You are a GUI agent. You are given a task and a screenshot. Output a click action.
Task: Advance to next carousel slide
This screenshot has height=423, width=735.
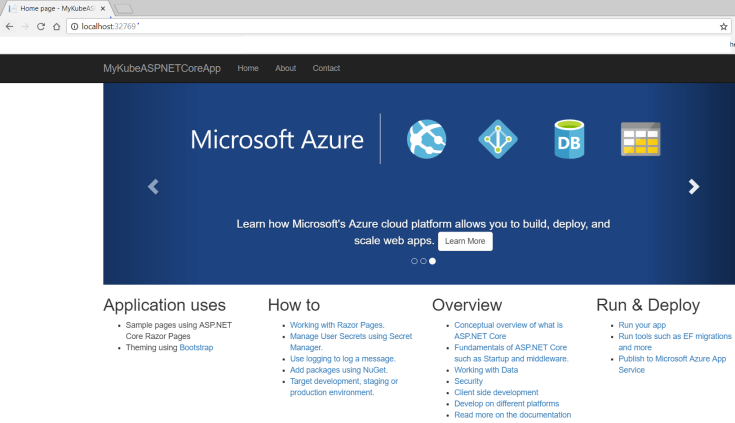(694, 187)
